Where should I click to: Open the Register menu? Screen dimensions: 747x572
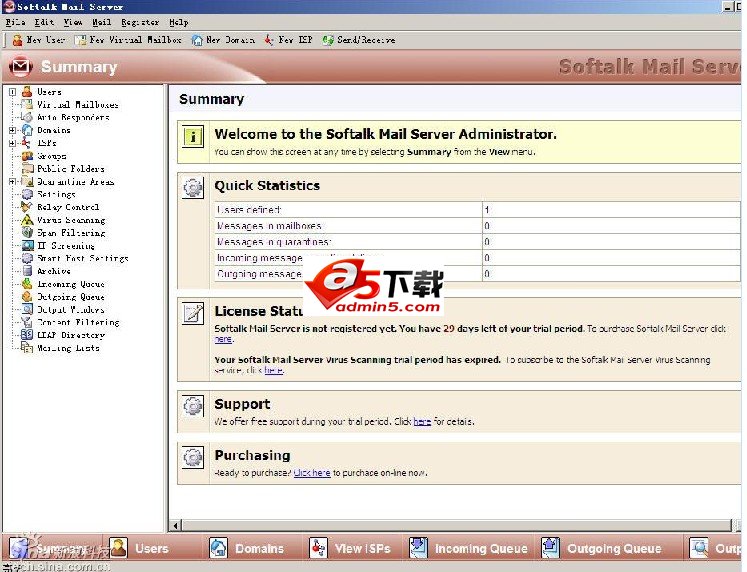140,22
